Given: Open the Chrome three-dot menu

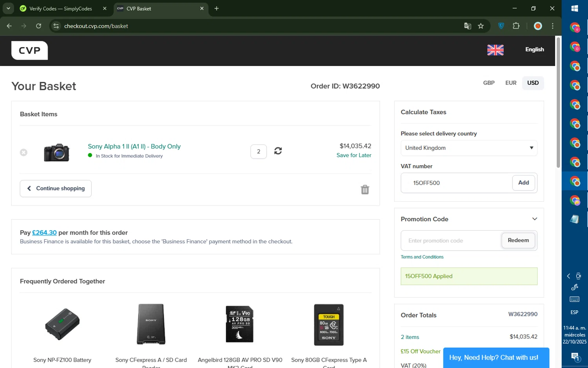Looking at the screenshot, I should tap(553, 26).
